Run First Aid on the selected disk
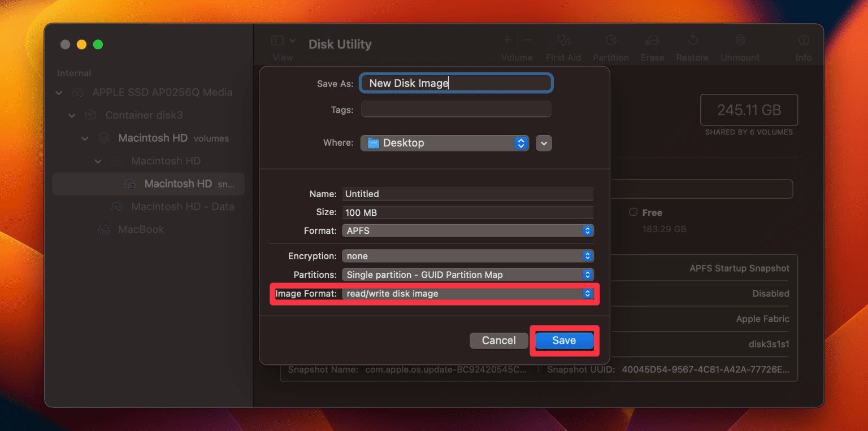 pyautogui.click(x=563, y=45)
